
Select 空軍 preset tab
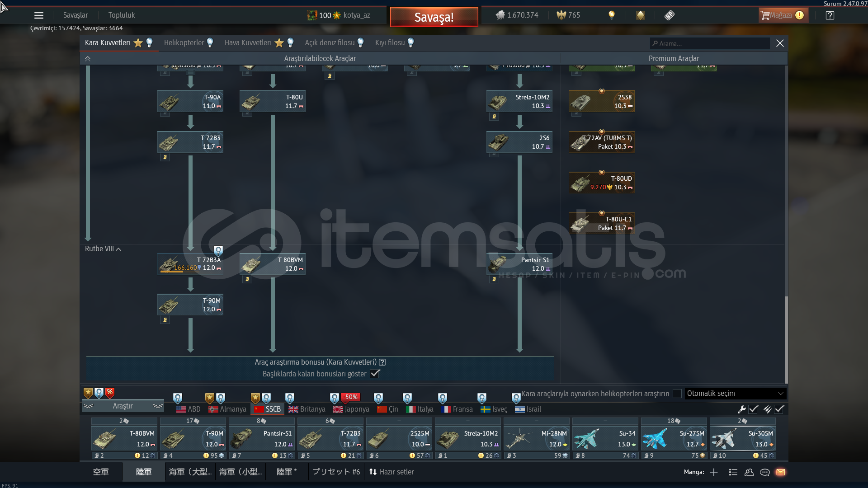pos(101,472)
